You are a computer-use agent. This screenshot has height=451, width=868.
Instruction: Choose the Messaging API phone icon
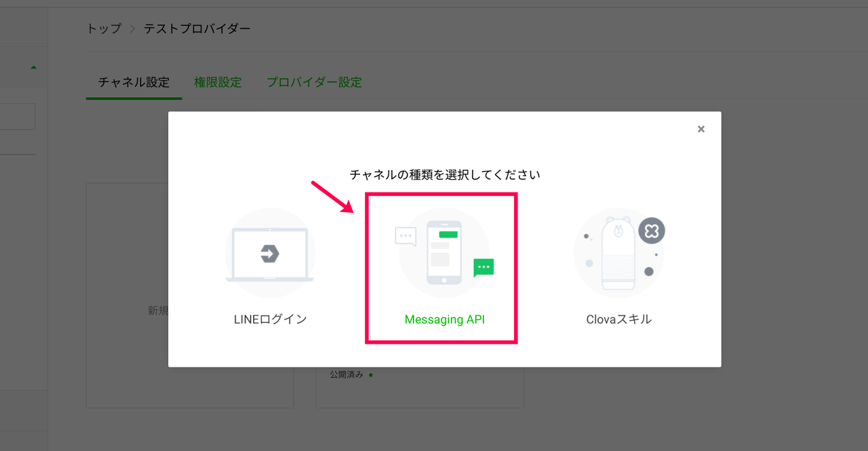coord(444,253)
